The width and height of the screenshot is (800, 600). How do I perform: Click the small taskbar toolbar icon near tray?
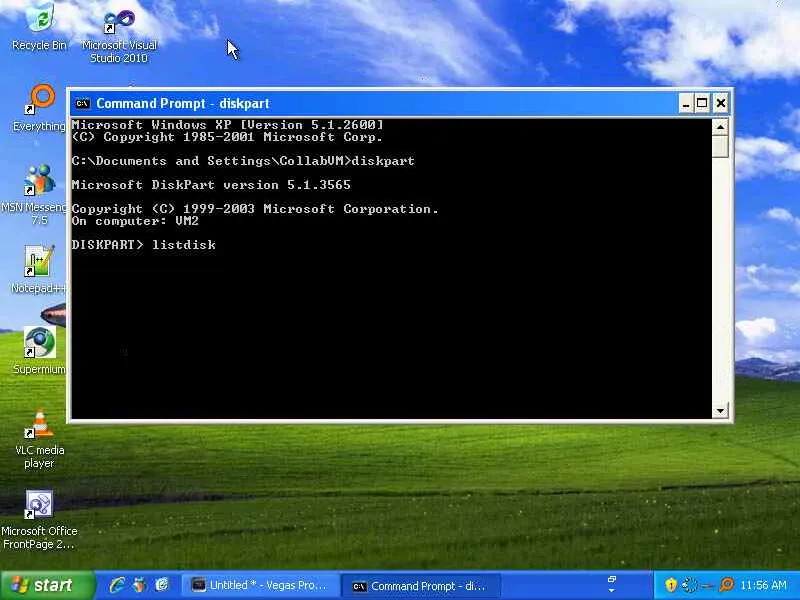(612, 579)
